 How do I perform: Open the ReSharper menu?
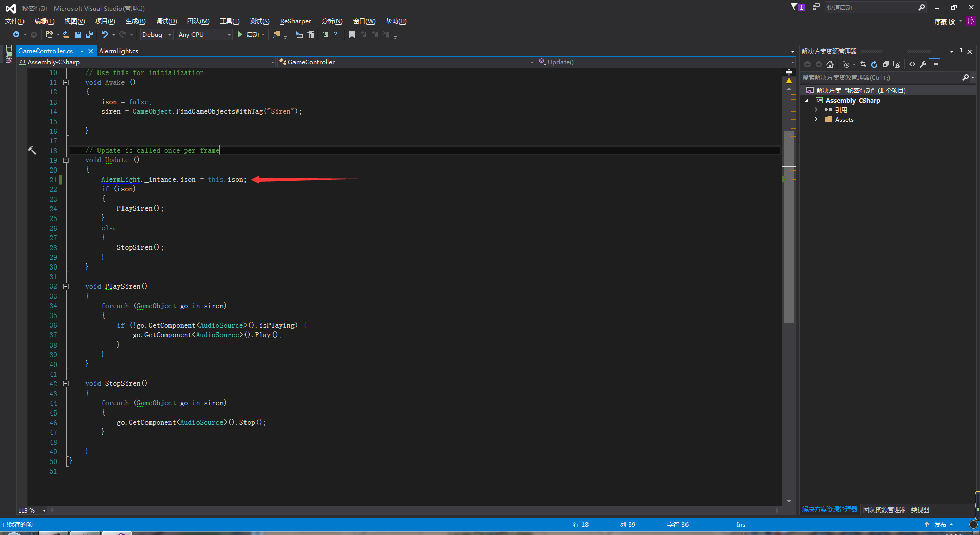click(296, 21)
